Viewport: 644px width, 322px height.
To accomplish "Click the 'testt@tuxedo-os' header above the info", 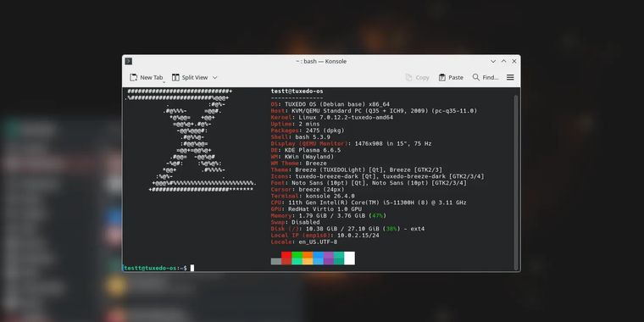I will pos(297,92).
